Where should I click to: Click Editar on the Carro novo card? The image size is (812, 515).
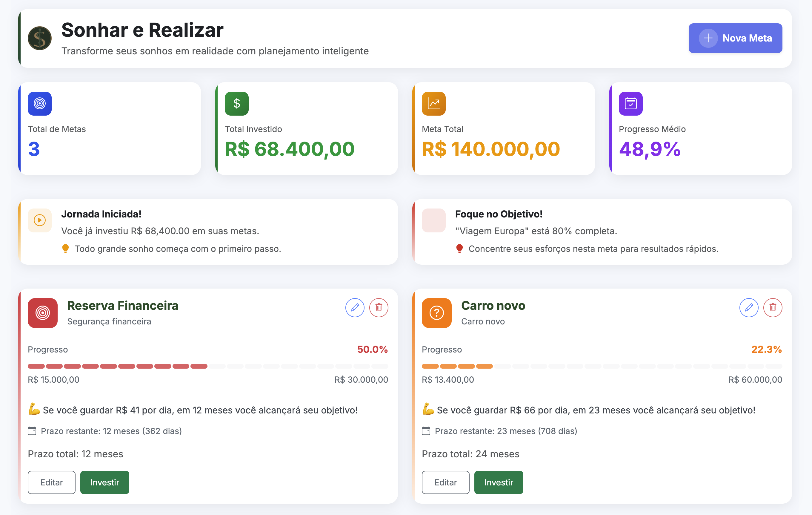click(445, 482)
